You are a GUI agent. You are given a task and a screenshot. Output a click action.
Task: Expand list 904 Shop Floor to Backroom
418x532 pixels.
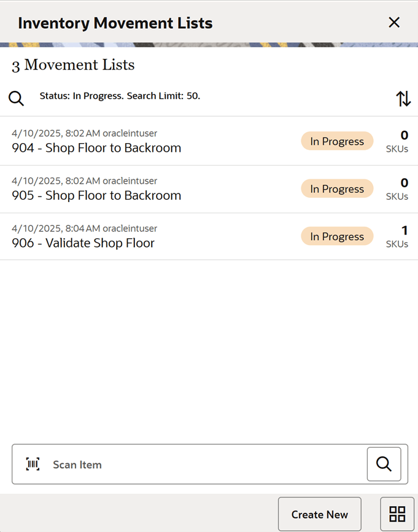96,147
